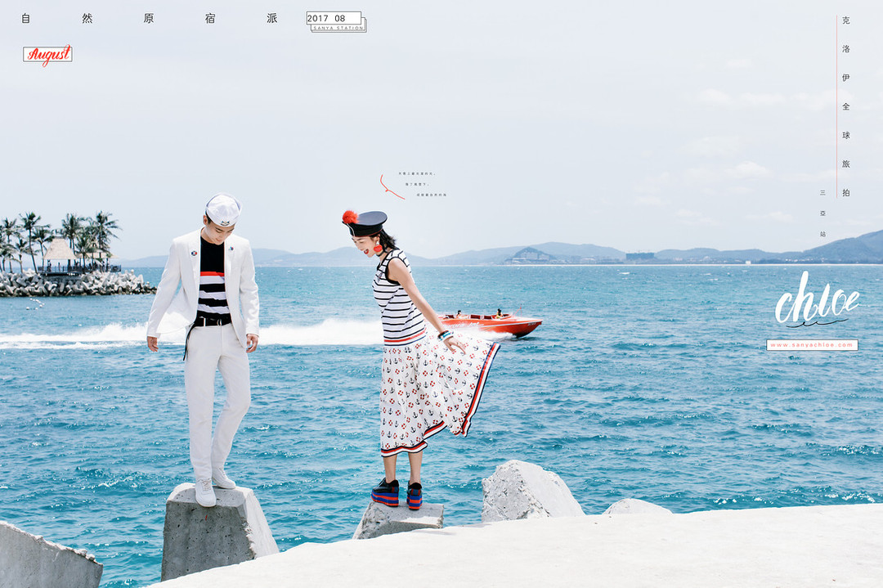Click the 宿 character in the header

(x=210, y=18)
